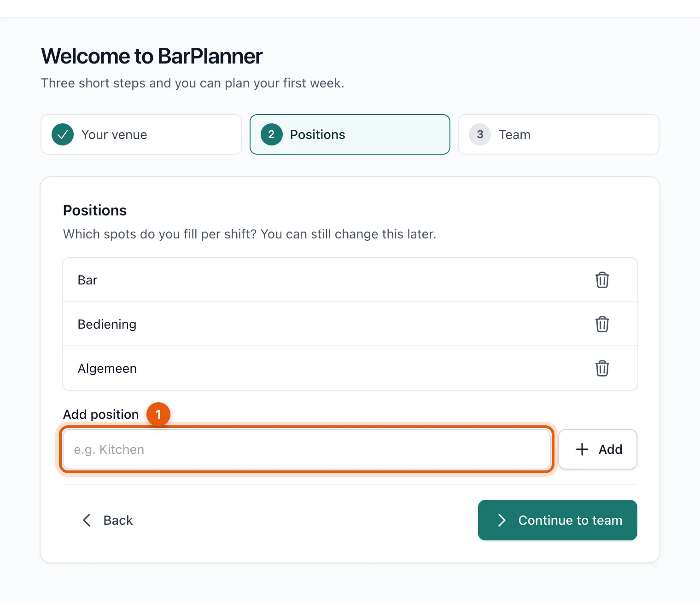
Task: Focus the Add position text field
Action: 307,449
